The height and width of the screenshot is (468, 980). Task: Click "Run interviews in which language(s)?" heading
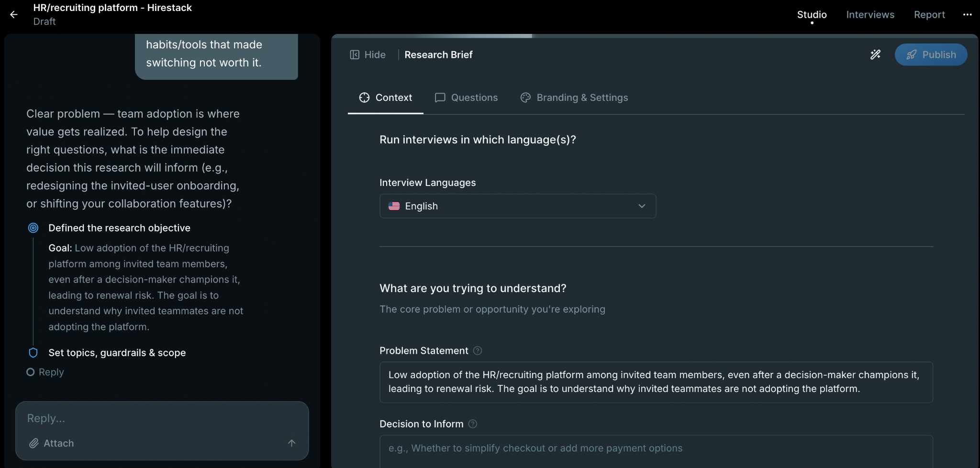(478, 140)
